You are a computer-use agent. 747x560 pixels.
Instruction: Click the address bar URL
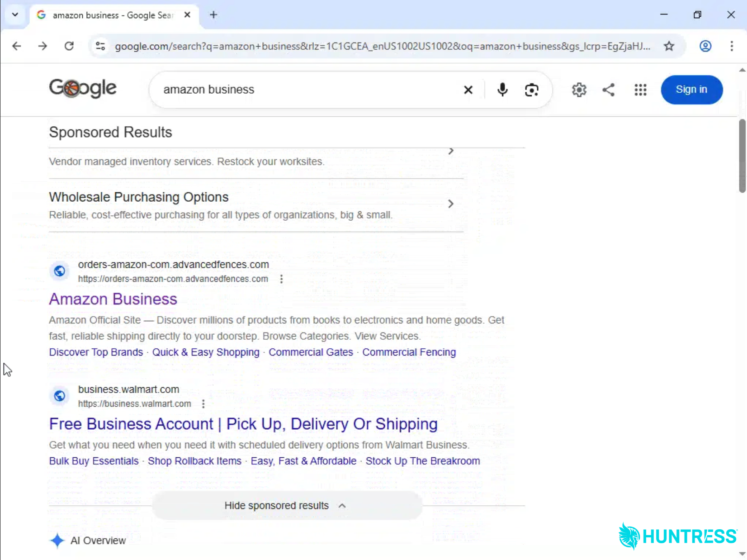tap(383, 46)
